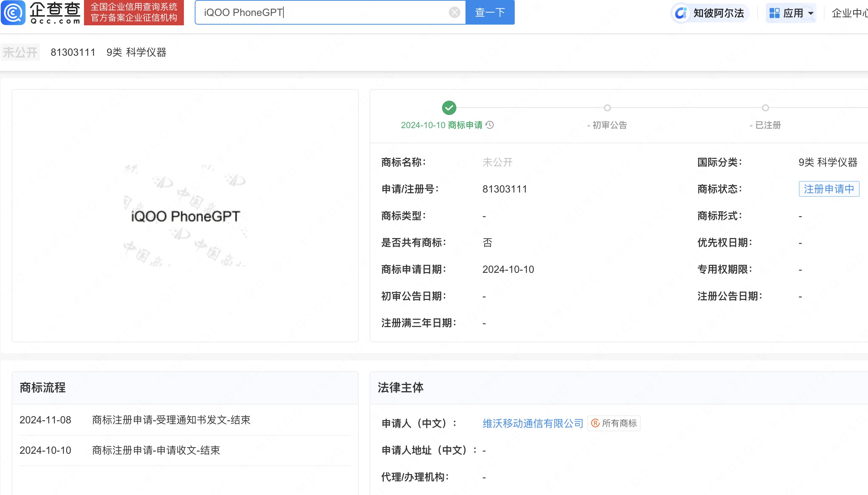Screen dimensions: 868x495
Task: Click the 所有商标 button
Action: click(614, 423)
